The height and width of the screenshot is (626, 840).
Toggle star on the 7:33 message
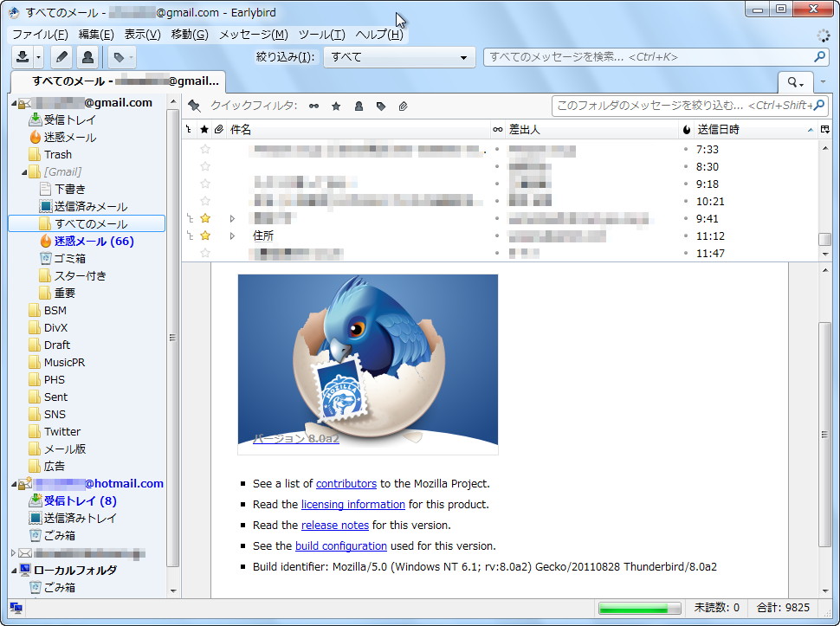(204, 150)
